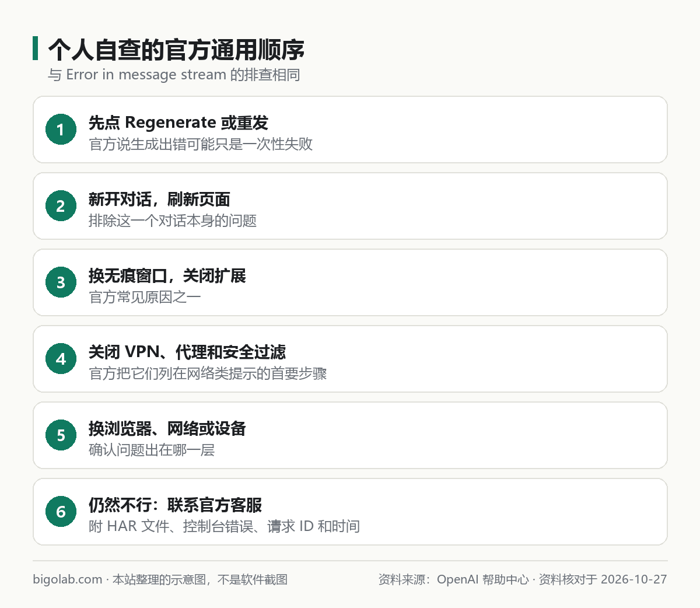700x608 pixels.
Task: Click the step 4 number circle
Action: coord(61,359)
